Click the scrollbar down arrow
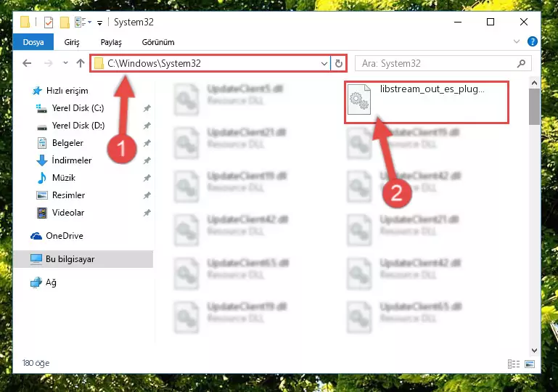Image resolution: width=558 pixels, height=392 pixels. 534,351
